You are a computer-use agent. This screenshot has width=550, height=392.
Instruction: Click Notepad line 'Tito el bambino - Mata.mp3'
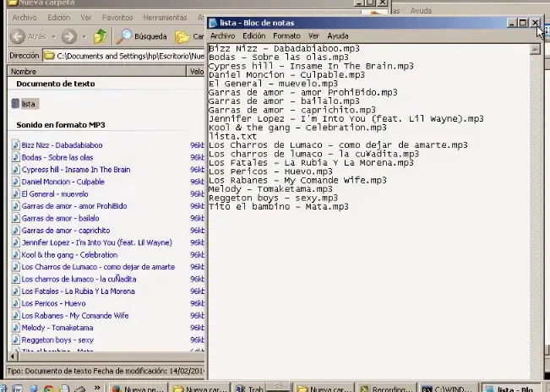pos(279,206)
